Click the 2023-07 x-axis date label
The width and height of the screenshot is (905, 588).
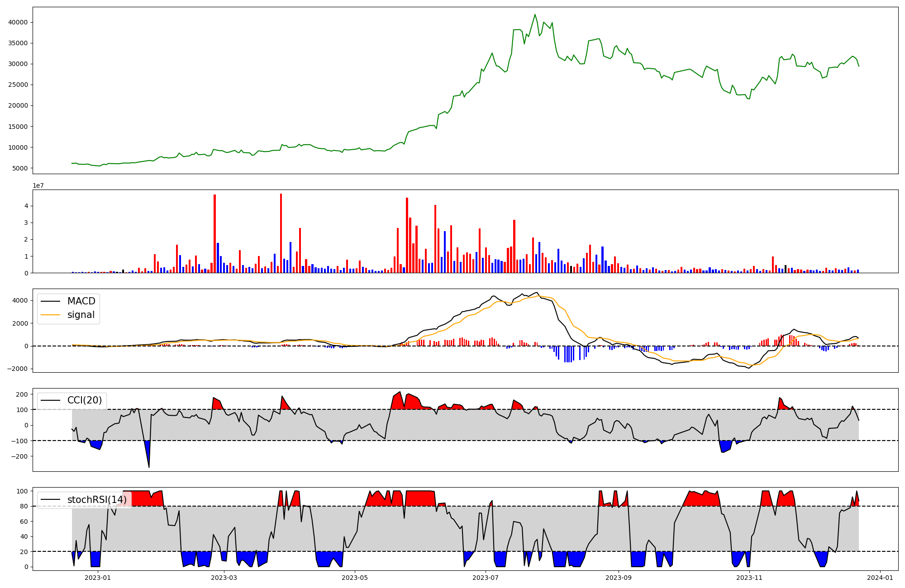click(486, 578)
